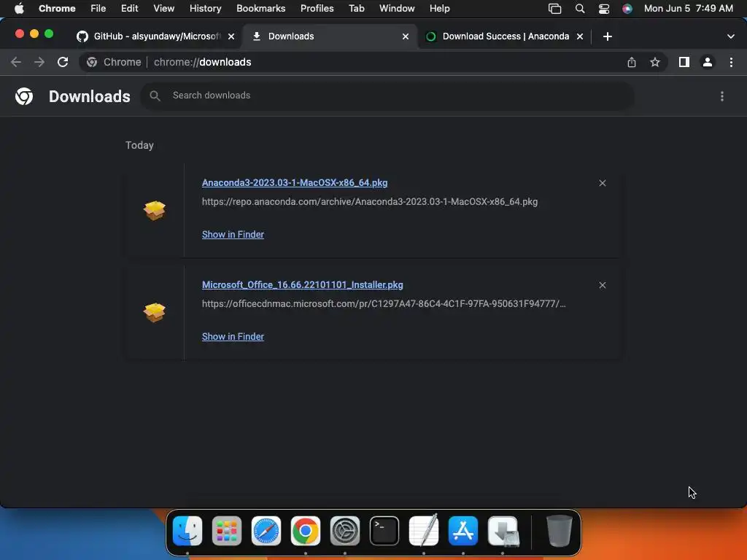Open the History menu

(x=205, y=8)
